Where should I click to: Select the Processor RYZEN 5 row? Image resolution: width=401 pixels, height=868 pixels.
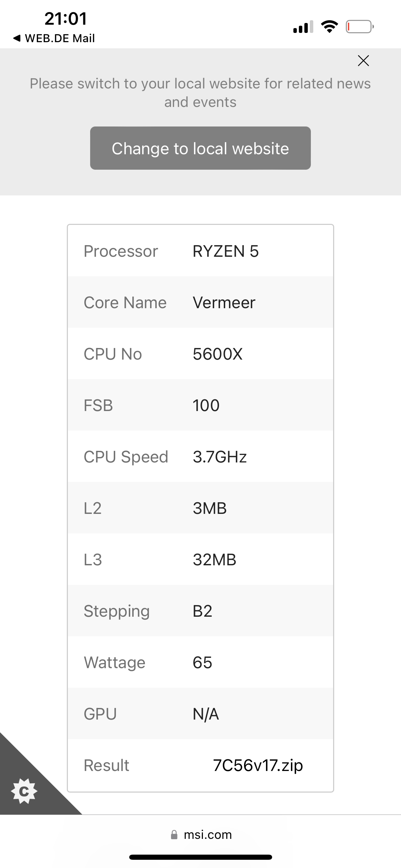click(x=200, y=251)
